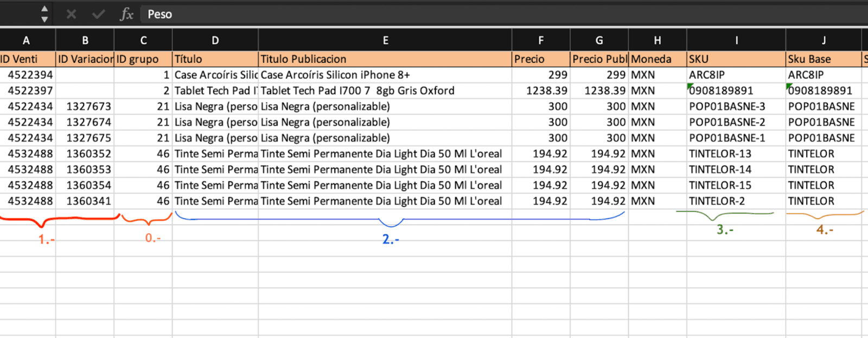Confirm entry with the checkmark icon
The image size is (868, 338).
click(98, 14)
